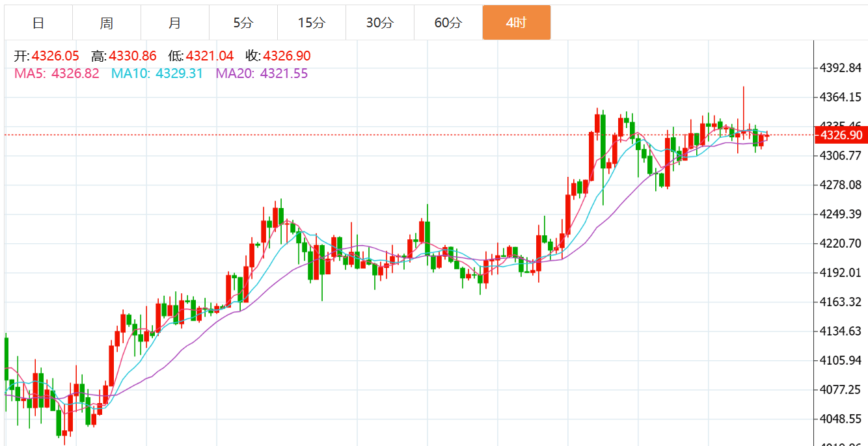Switch to the 5分 interval tab
This screenshot has width=868, height=446.
point(243,23)
